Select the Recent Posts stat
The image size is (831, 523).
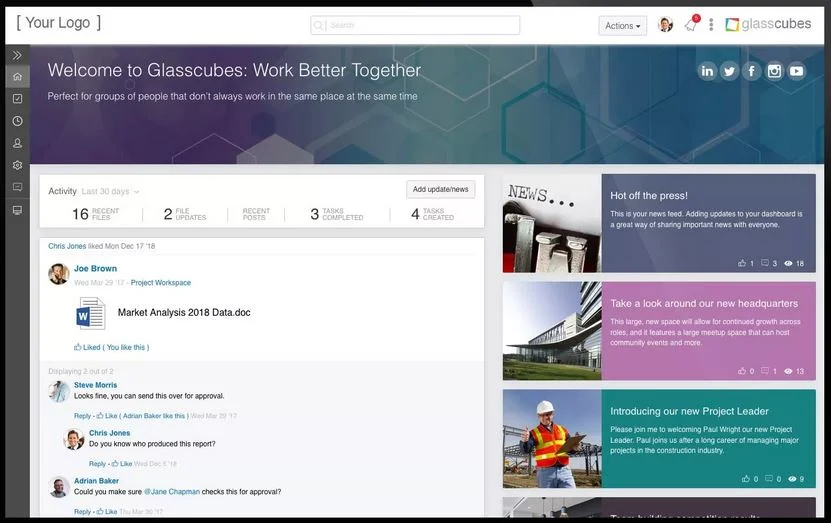[x=256, y=214]
